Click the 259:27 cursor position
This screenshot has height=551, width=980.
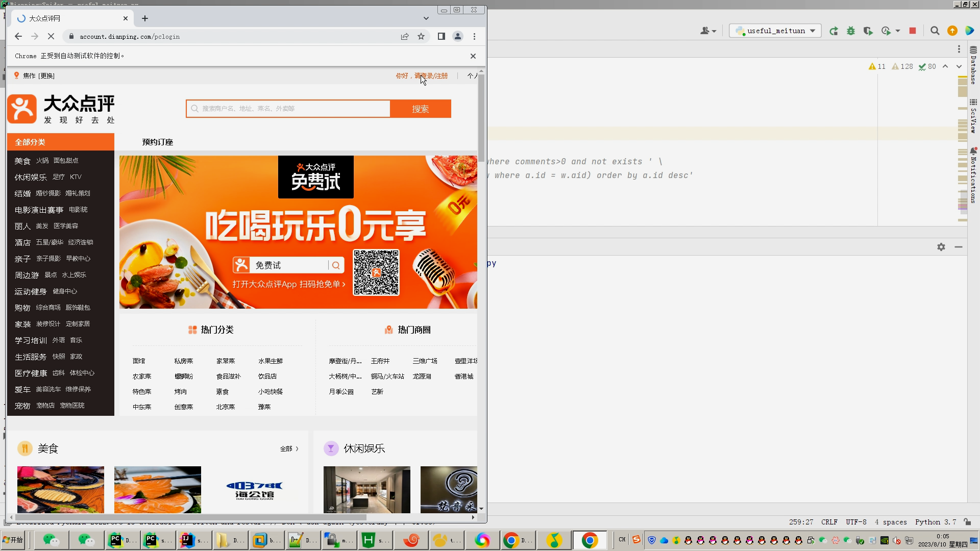[801, 522]
